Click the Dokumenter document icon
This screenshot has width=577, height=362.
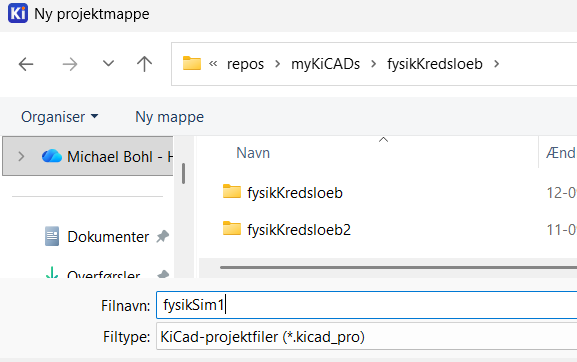[52, 236]
